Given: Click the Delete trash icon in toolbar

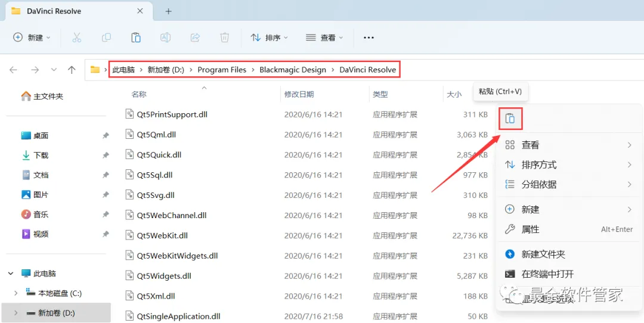Looking at the screenshot, I should click(224, 38).
